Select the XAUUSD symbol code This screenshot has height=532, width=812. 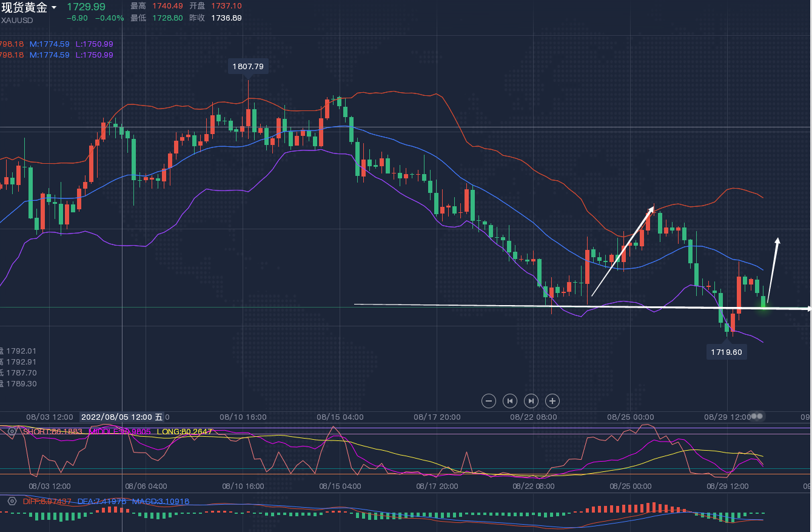click(17, 20)
